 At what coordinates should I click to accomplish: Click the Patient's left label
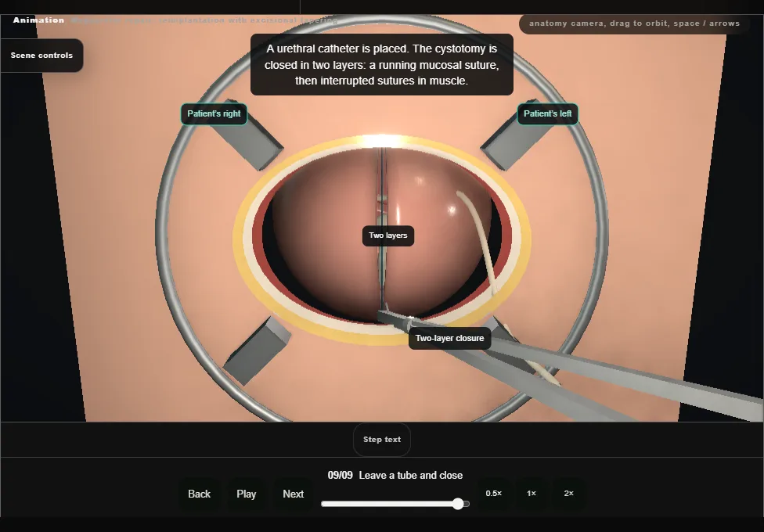coord(548,114)
